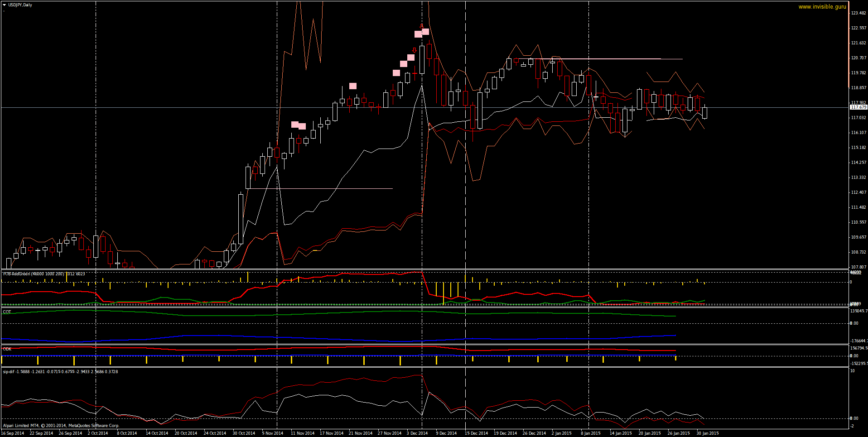Click the USDJPY,Daily chart title
Image resolution: width=868 pixels, height=437 pixels.
click(20, 5)
